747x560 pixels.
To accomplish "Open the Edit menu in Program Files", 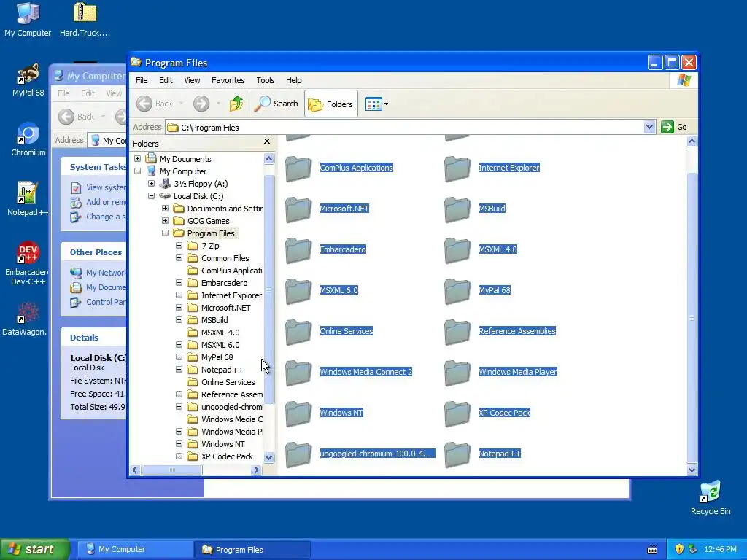I will [x=166, y=80].
